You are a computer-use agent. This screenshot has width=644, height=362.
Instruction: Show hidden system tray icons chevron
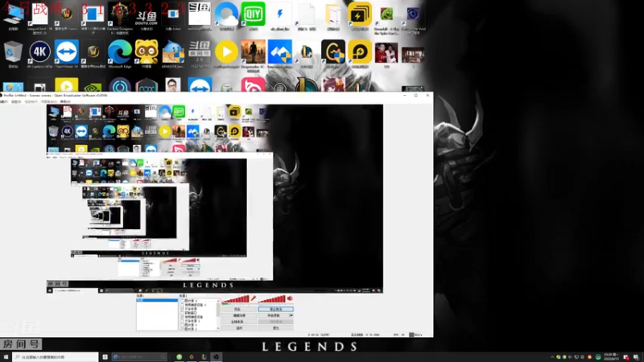tap(552, 357)
